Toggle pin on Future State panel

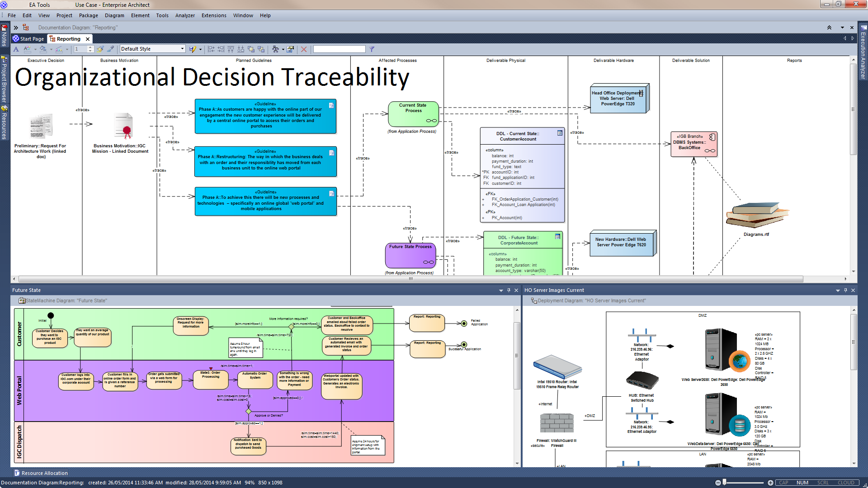(x=509, y=291)
